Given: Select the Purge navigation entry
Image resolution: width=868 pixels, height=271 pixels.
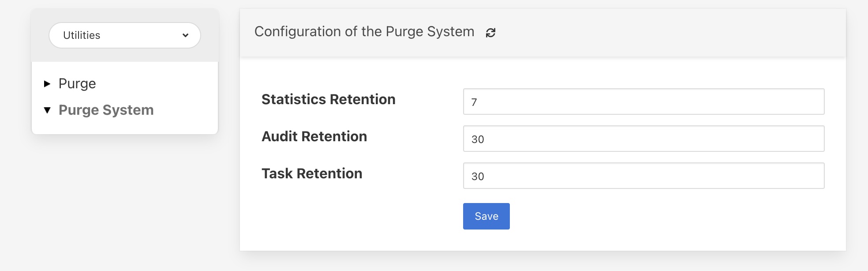Looking at the screenshot, I should pyautogui.click(x=77, y=83).
